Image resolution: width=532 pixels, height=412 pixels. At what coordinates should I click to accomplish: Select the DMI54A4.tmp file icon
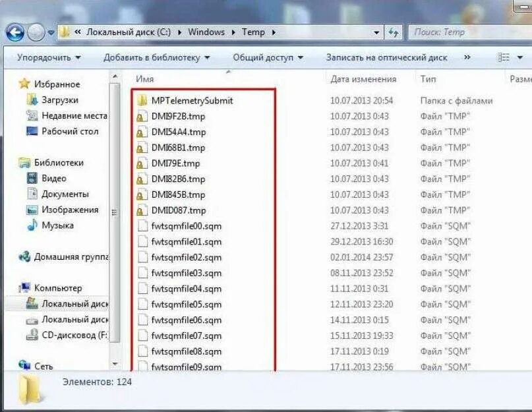[142, 132]
